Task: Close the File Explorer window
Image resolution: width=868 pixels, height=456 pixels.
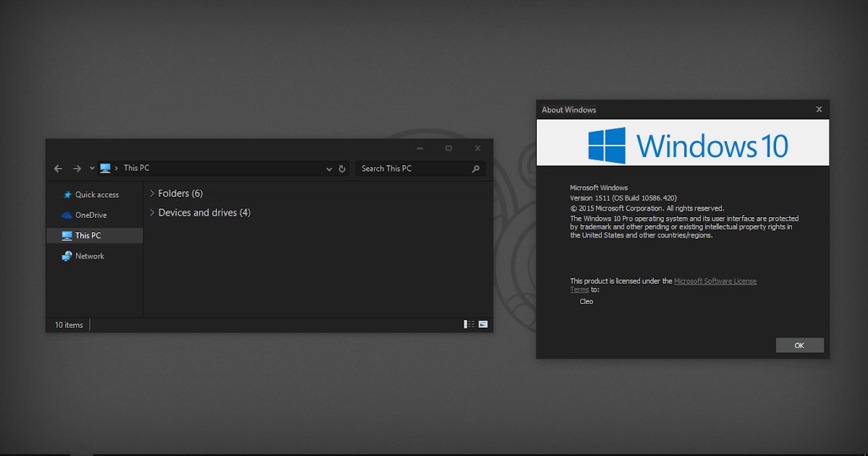Action: tap(477, 148)
